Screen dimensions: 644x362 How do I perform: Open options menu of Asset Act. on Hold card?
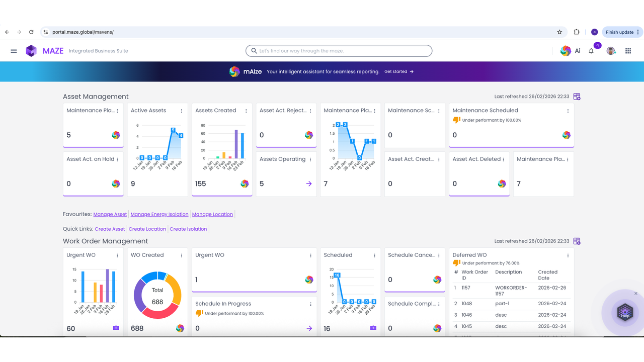[117, 159]
